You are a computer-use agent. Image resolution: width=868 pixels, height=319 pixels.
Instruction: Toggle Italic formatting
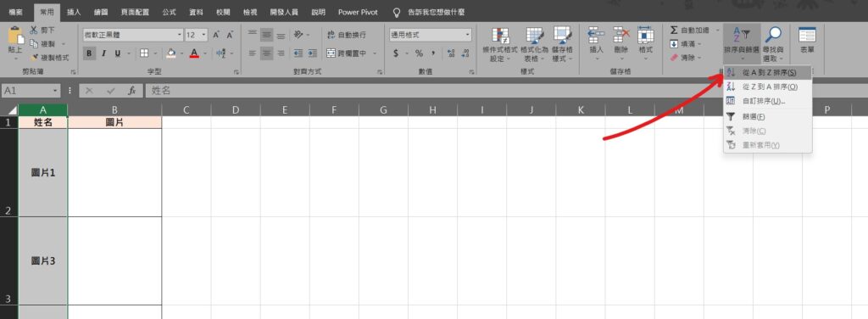click(x=103, y=53)
